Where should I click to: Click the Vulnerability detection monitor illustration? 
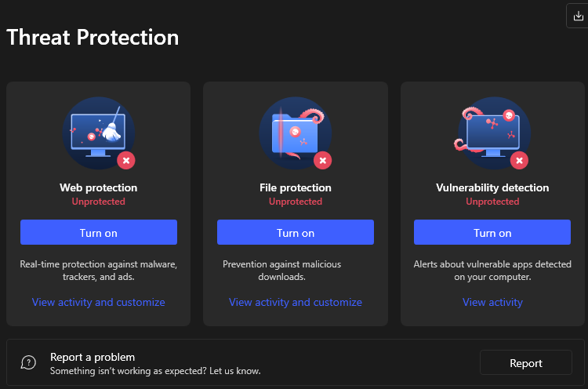(492, 133)
